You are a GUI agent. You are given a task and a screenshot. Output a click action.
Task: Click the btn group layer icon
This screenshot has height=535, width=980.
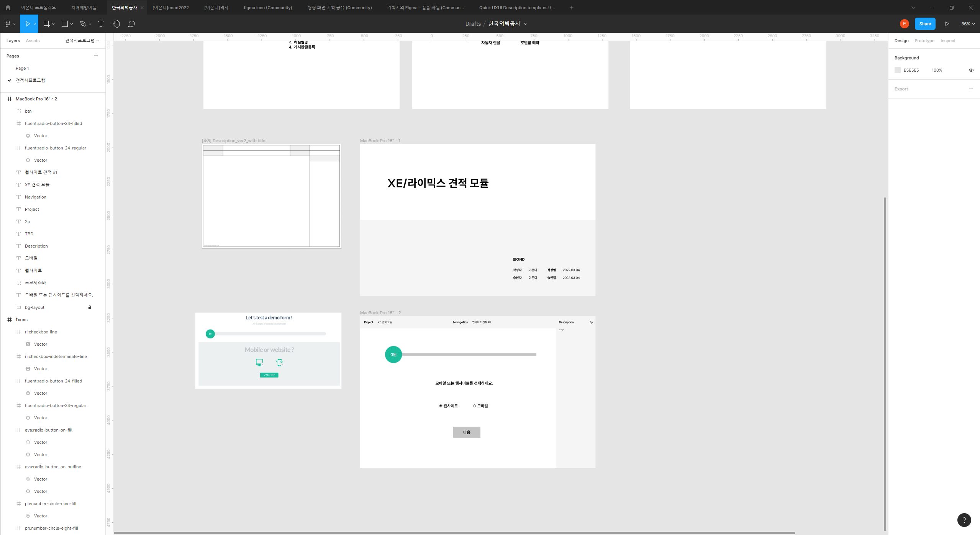click(19, 111)
